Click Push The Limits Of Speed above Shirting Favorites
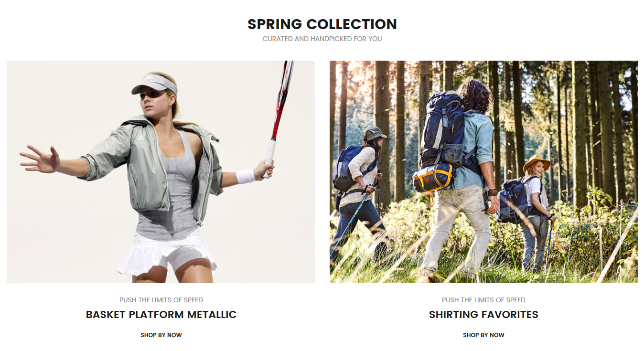The width and height of the screenshot is (644, 351). click(x=483, y=300)
